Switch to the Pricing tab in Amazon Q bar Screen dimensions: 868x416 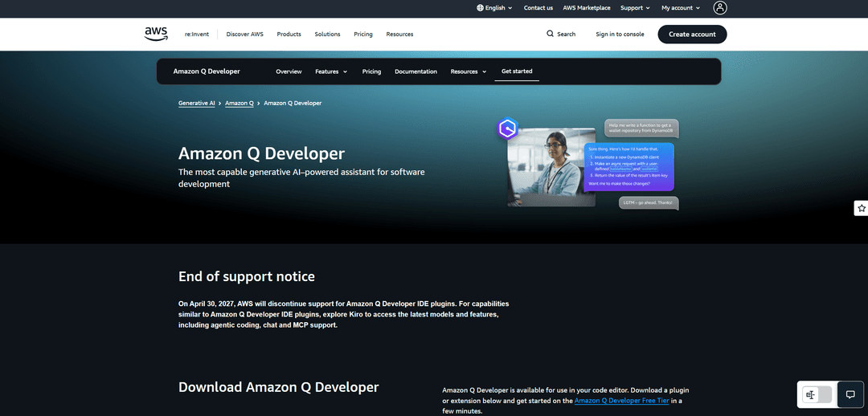tap(371, 71)
